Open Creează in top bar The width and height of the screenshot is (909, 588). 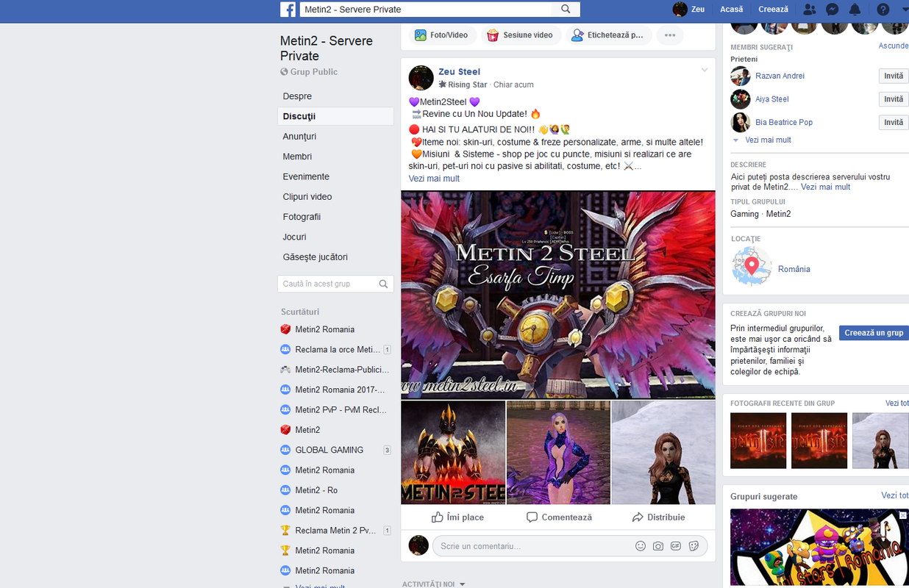pos(774,10)
